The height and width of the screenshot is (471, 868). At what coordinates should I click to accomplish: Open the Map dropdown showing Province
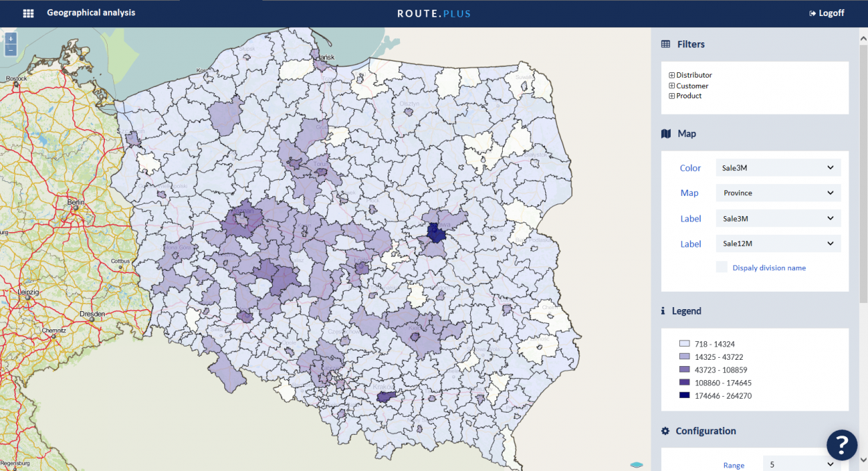[778, 192]
